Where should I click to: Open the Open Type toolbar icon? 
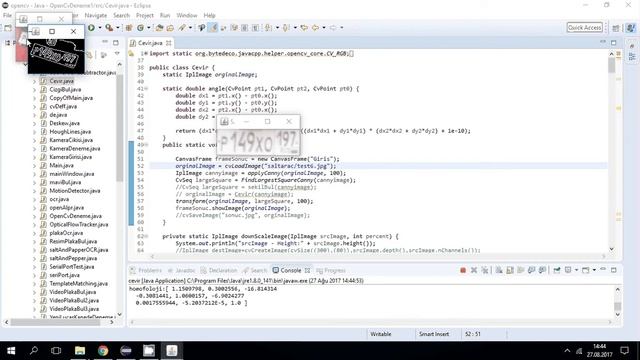click(x=159, y=28)
